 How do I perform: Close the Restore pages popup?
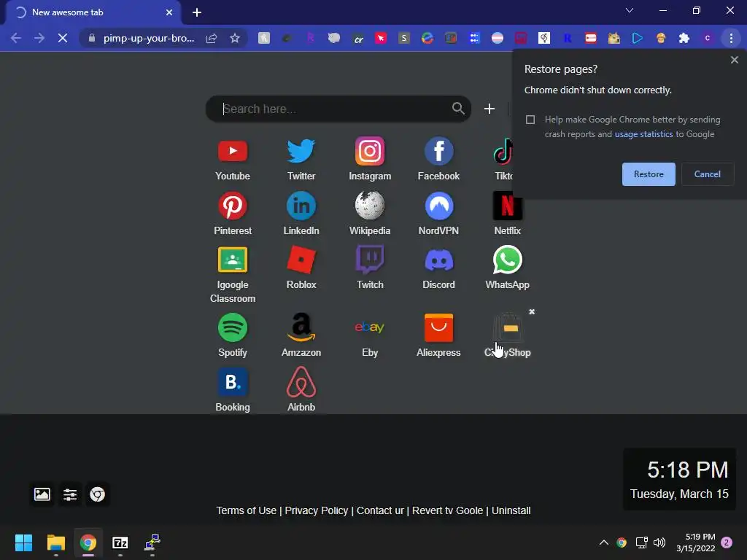[x=734, y=60]
